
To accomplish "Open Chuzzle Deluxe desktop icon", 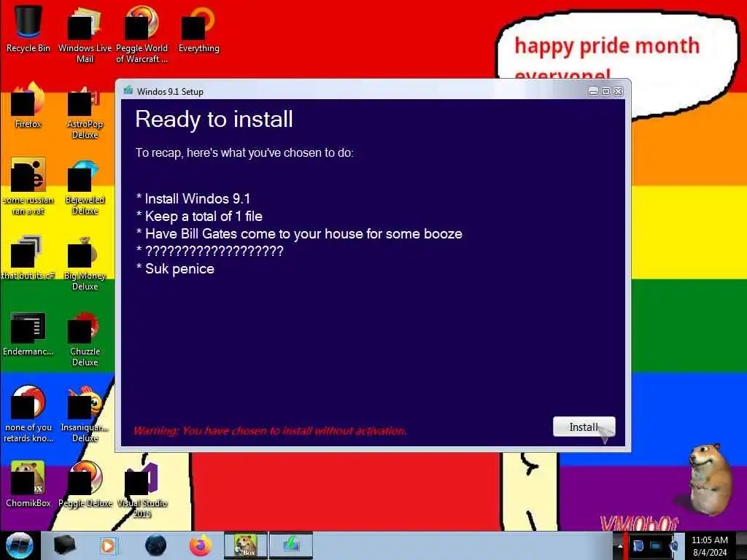I will (x=85, y=338).
